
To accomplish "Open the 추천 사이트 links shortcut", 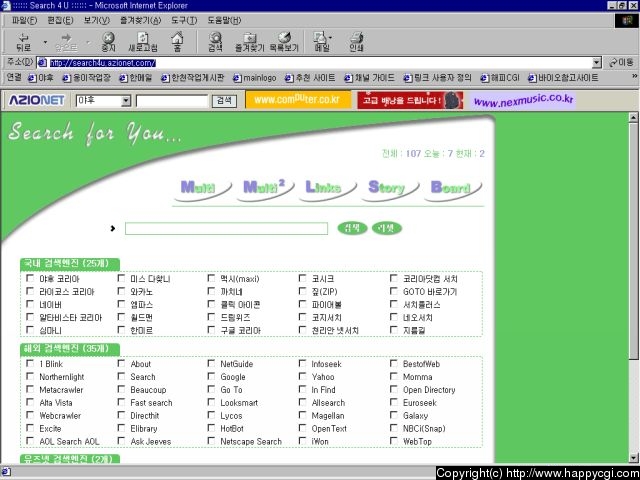I will tap(310, 78).
